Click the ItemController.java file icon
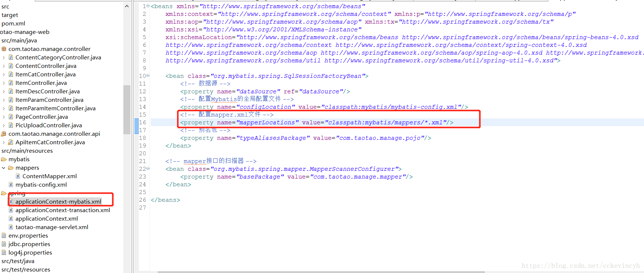The height and width of the screenshot is (273, 644). click(11, 83)
